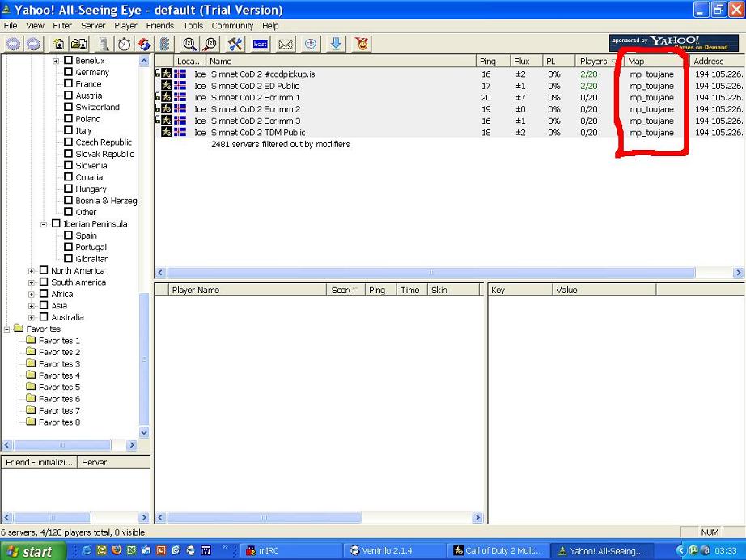This screenshot has height=560, width=746.
Task: Switch to Ventrilo 2.1.4 taskbar button
Action: point(395,551)
